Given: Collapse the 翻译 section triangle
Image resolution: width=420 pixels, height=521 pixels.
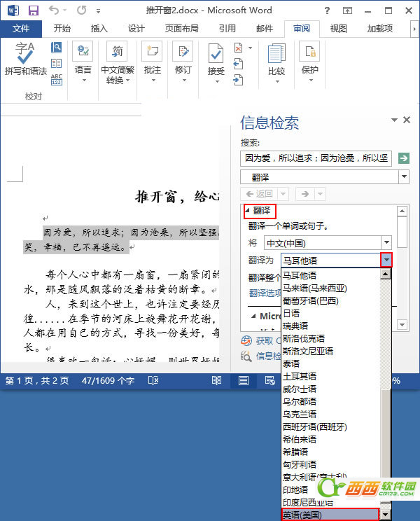Looking at the screenshot, I should point(247,210).
